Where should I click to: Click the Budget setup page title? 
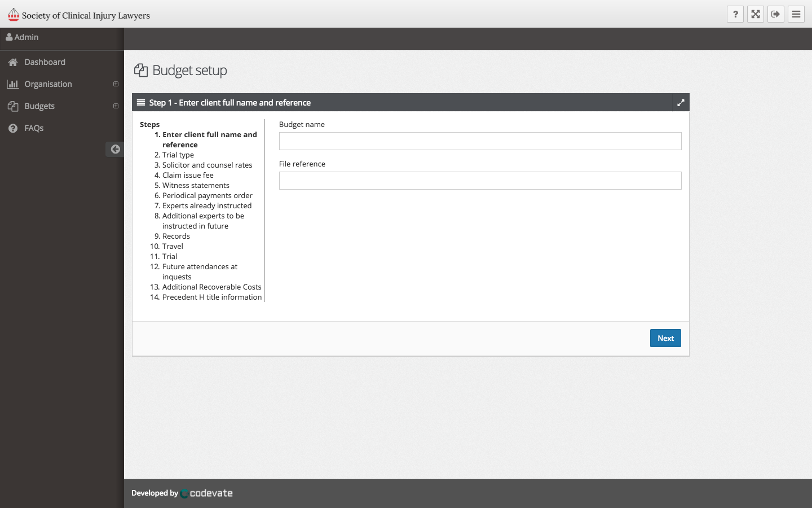click(x=189, y=71)
